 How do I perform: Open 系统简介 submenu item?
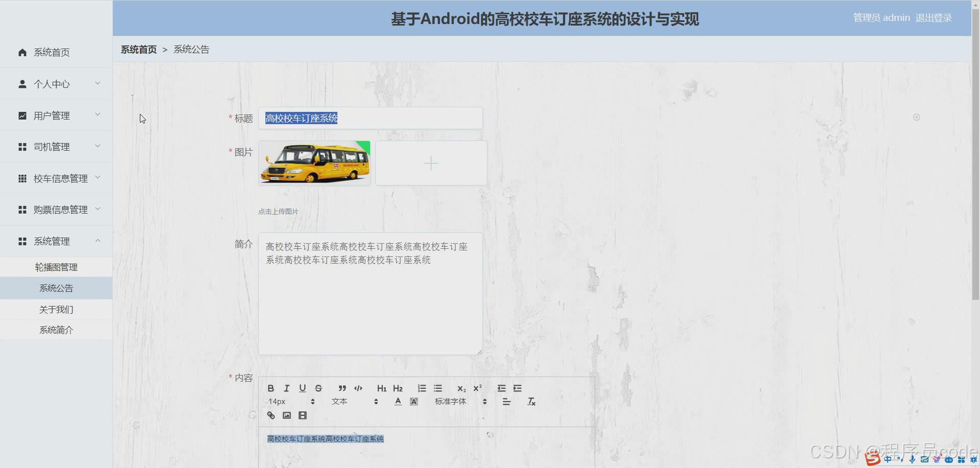pos(56,330)
